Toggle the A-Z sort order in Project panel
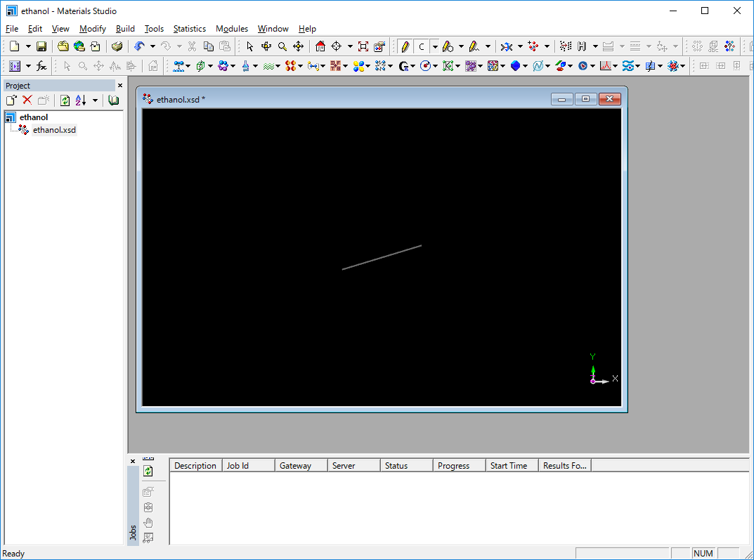 click(80, 100)
